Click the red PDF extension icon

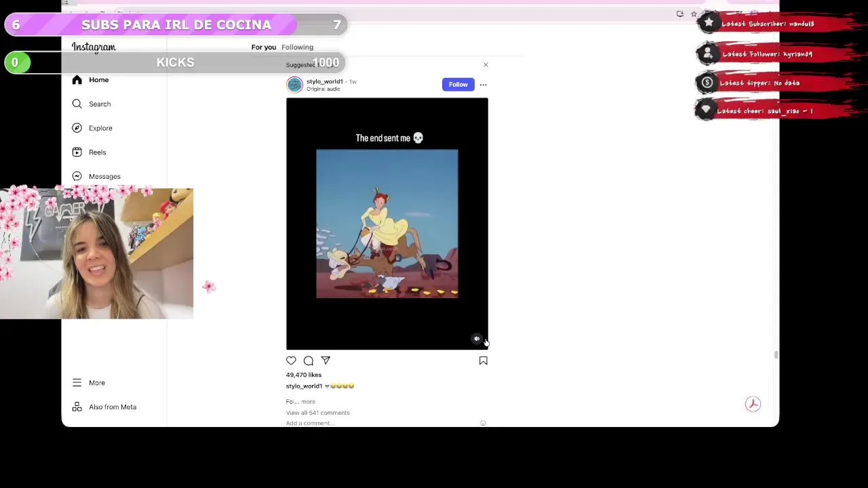(753, 404)
